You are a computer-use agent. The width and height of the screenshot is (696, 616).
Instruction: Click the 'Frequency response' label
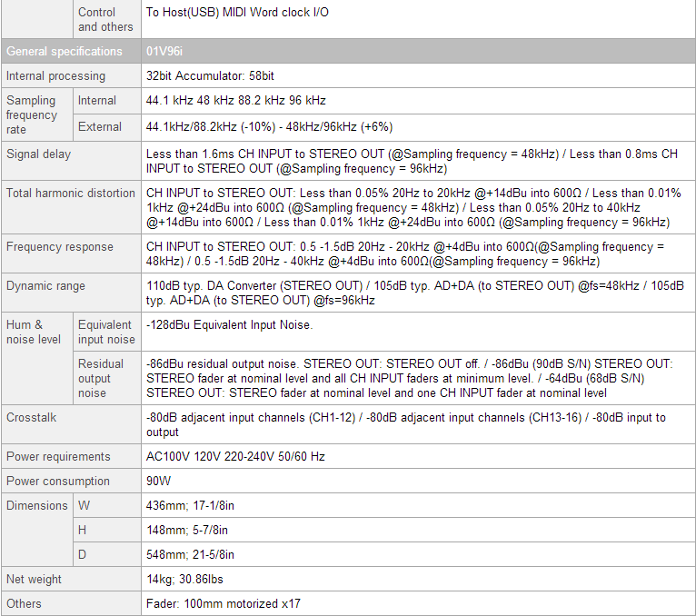(59, 247)
